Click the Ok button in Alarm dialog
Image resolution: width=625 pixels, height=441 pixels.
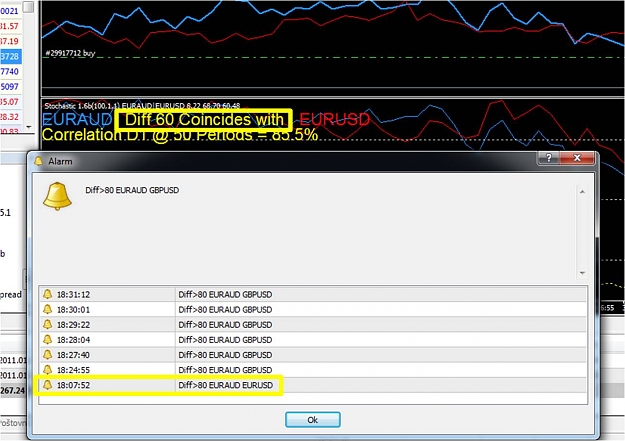pyautogui.click(x=312, y=419)
